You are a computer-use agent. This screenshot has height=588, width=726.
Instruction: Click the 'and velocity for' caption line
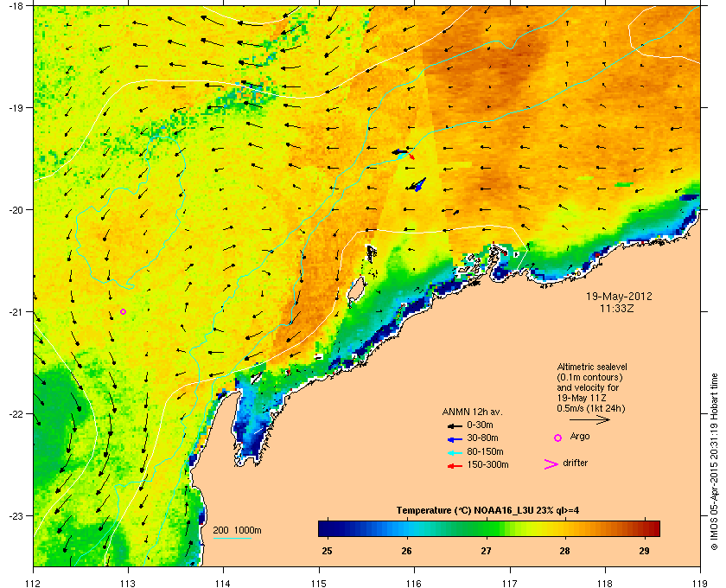pos(588,387)
